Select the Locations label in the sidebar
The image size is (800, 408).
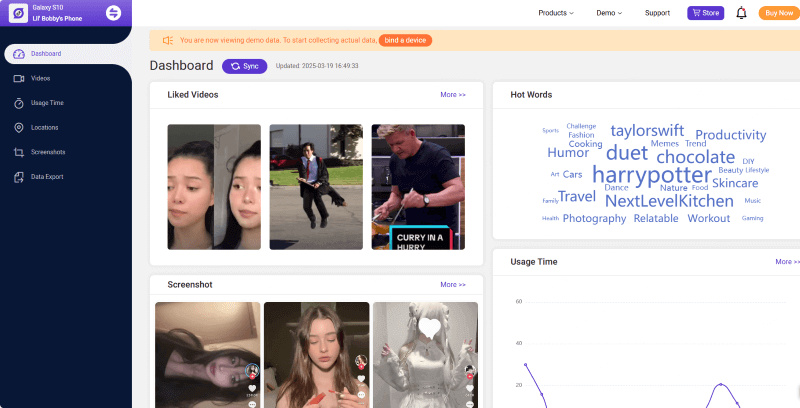(x=44, y=128)
